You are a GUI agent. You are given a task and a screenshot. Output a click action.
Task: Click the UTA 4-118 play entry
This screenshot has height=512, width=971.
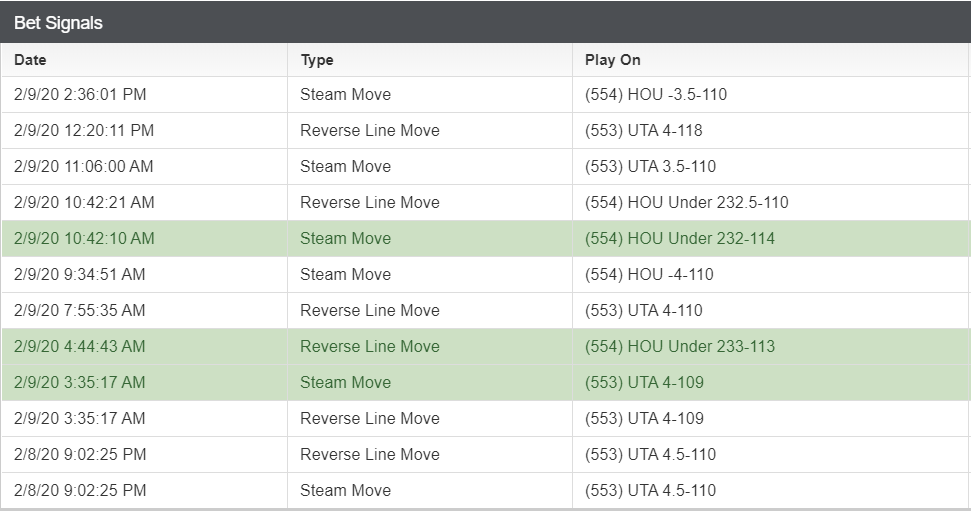643,131
